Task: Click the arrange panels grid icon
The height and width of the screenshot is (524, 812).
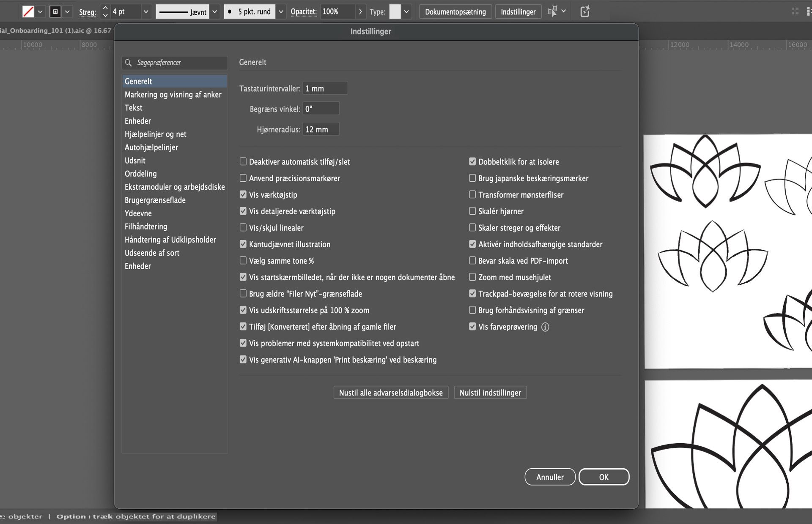Action: coord(795,11)
